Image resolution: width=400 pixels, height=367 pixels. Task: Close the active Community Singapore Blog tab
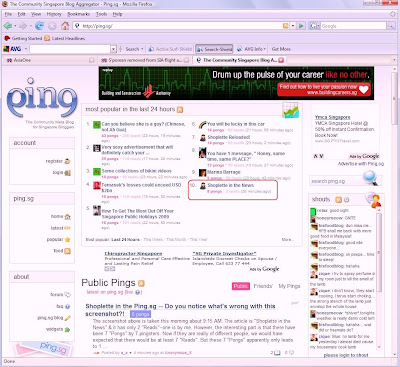point(281,60)
